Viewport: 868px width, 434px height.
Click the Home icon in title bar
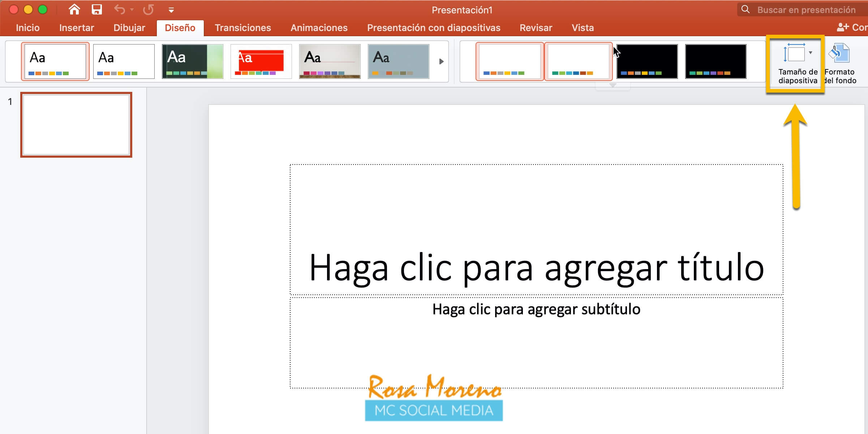(74, 9)
